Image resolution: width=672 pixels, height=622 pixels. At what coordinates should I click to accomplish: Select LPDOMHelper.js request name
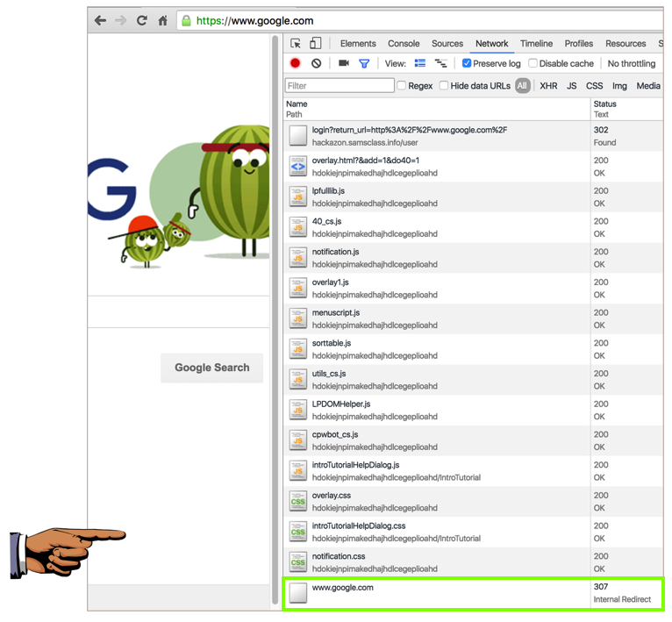pyautogui.click(x=341, y=404)
